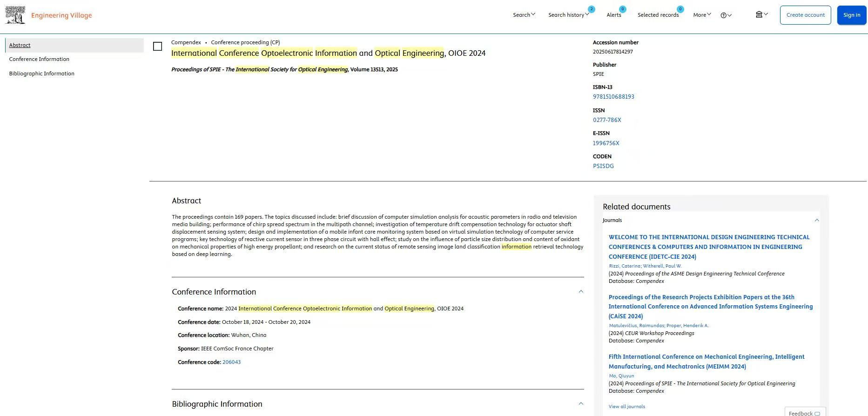The image size is (868, 416).
Task: Open the help question mark icon
Action: click(x=723, y=15)
